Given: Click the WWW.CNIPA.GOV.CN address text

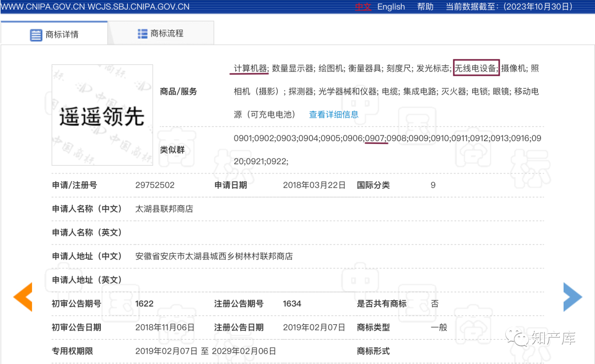Looking at the screenshot, I should tap(42, 7).
